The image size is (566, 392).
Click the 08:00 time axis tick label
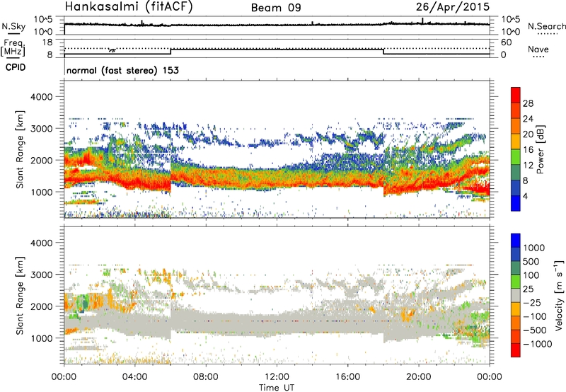(206, 377)
